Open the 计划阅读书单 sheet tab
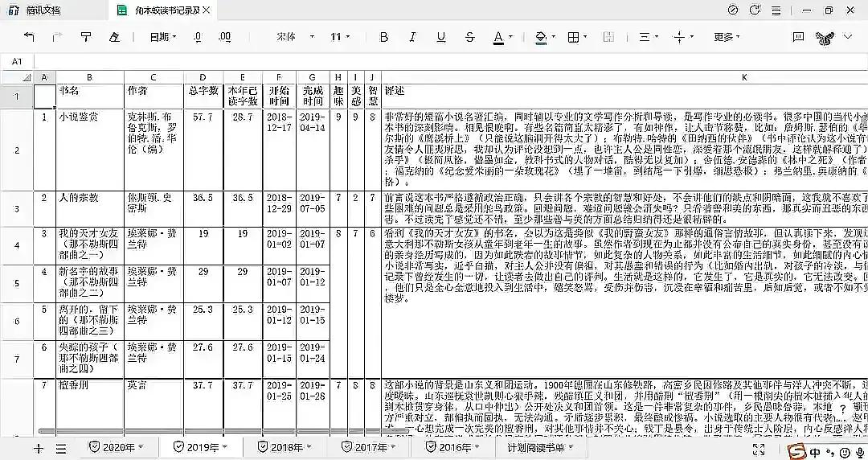868x460 pixels. [536, 447]
